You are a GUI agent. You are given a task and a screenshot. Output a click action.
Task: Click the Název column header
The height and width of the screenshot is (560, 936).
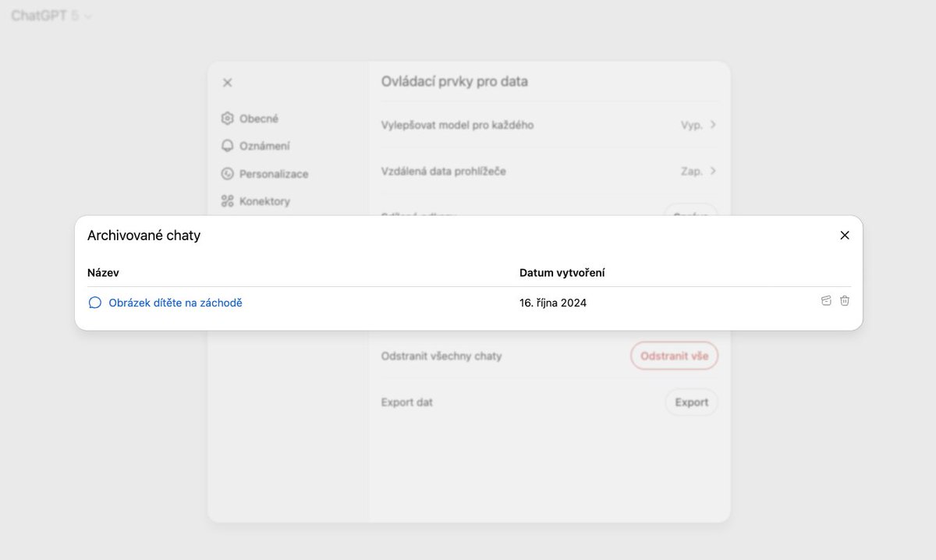pyautogui.click(x=103, y=273)
